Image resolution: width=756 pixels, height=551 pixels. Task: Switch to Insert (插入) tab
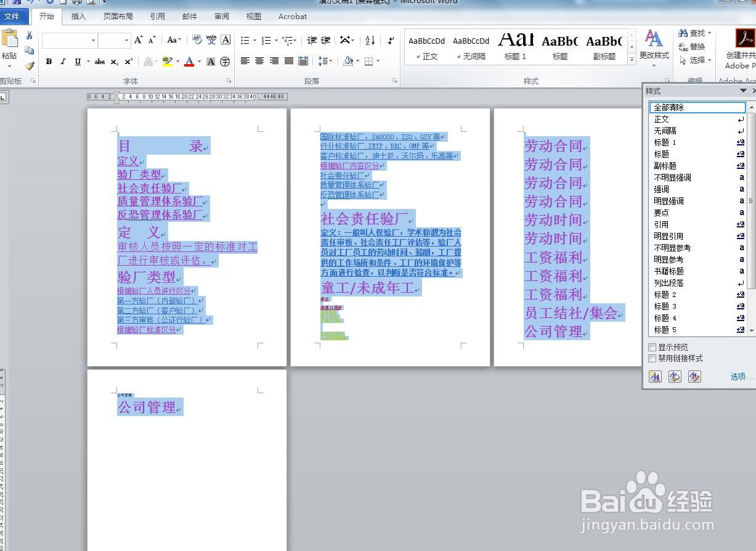[79, 17]
